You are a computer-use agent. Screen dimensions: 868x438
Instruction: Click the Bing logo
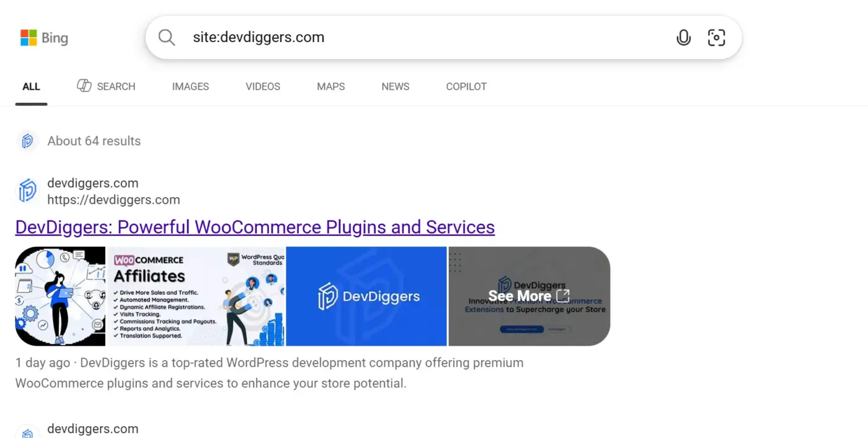44,38
